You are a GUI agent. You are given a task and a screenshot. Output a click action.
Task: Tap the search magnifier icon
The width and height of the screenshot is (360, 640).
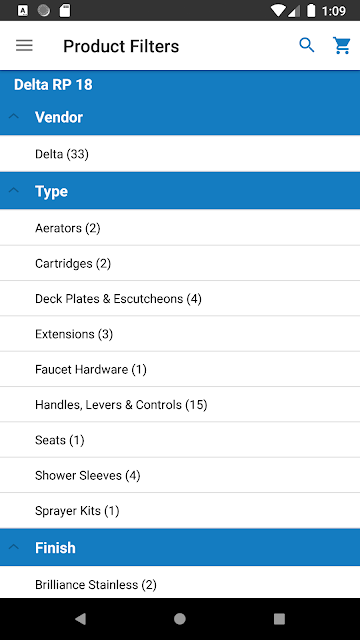307,45
